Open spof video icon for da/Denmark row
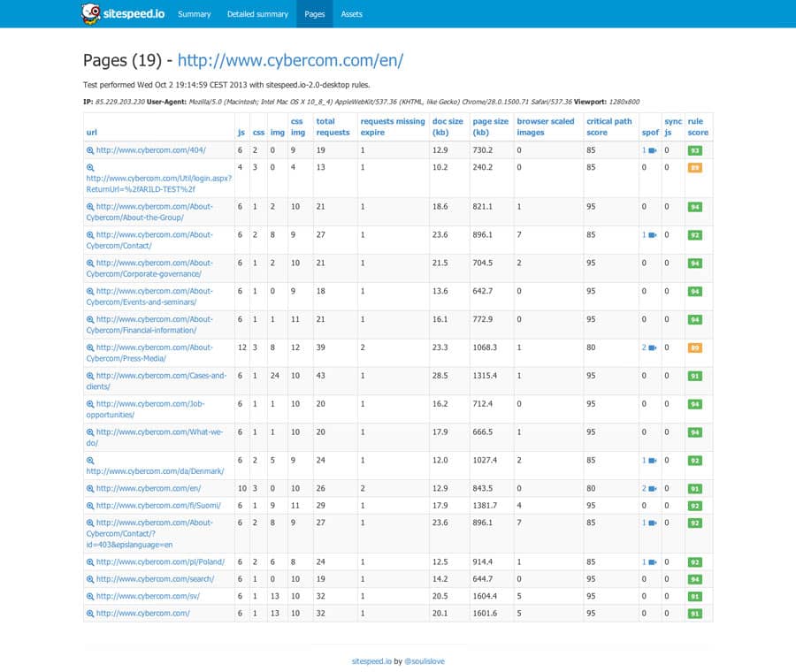 (x=653, y=461)
